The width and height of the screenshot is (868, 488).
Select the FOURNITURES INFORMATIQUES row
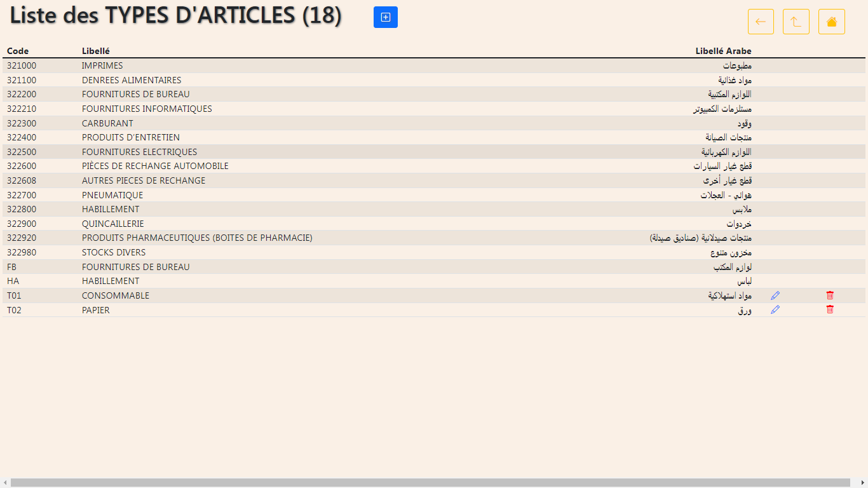pyautogui.click(x=434, y=109)
